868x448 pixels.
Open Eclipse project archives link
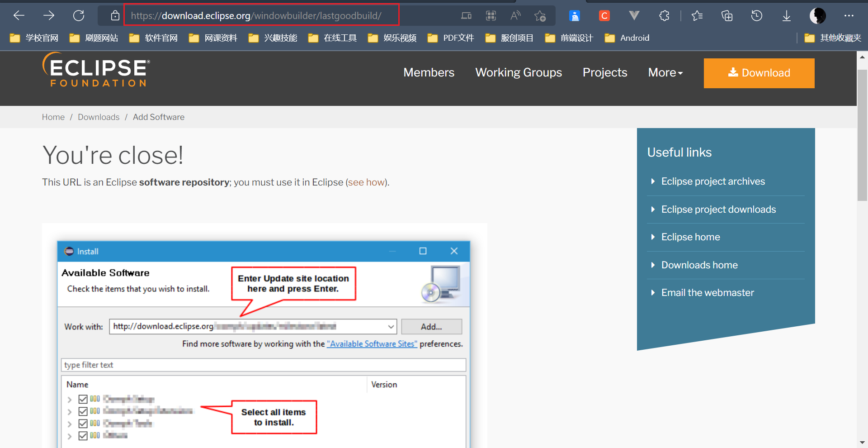tap(713, 181)
